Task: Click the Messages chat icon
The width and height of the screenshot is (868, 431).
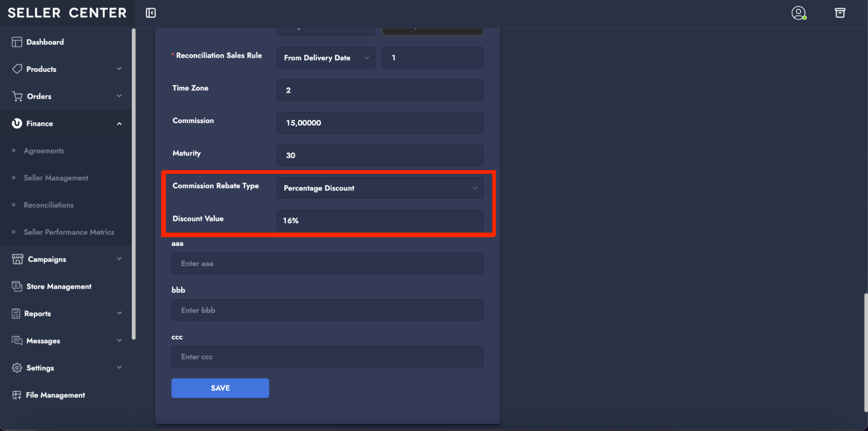Action: click(17, 341)
